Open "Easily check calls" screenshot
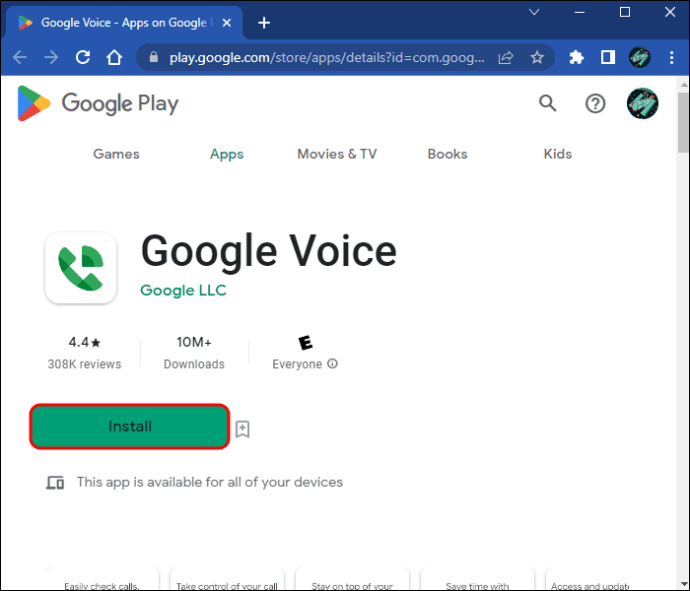Image resolution: width=690 pixels, height=591 pixels. (x=102, y=579)
